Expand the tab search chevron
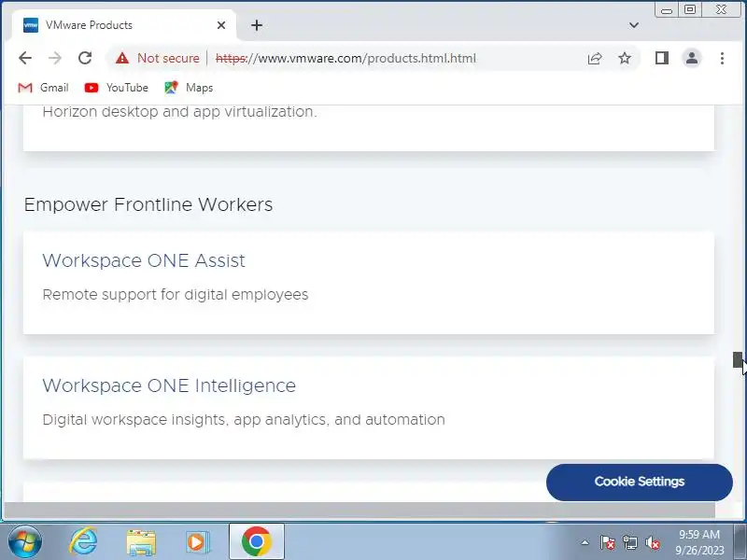 [x=634, y=25]
